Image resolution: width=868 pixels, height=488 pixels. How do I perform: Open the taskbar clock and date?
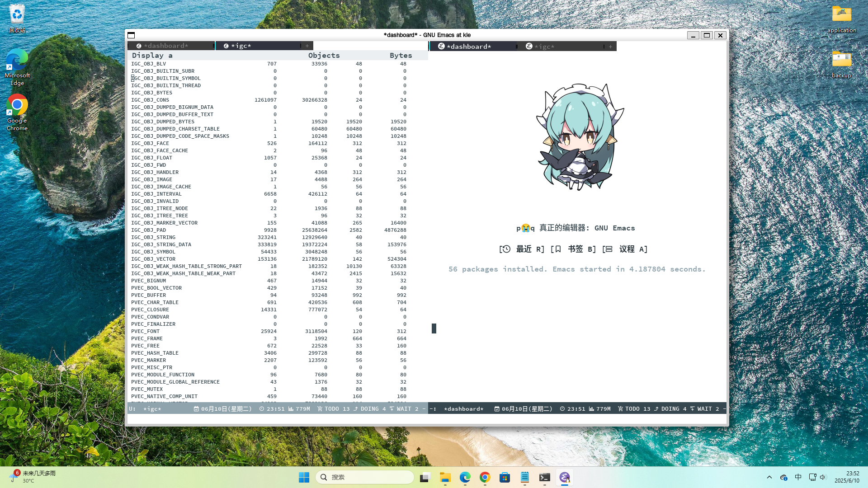click(847, 477)
